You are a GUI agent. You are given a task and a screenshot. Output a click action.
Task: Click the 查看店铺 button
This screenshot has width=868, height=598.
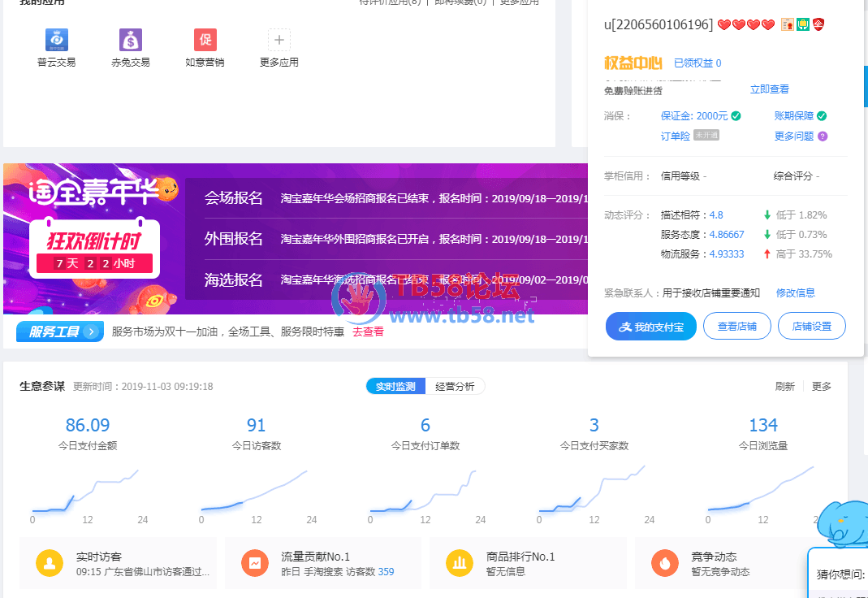(736, 327)
